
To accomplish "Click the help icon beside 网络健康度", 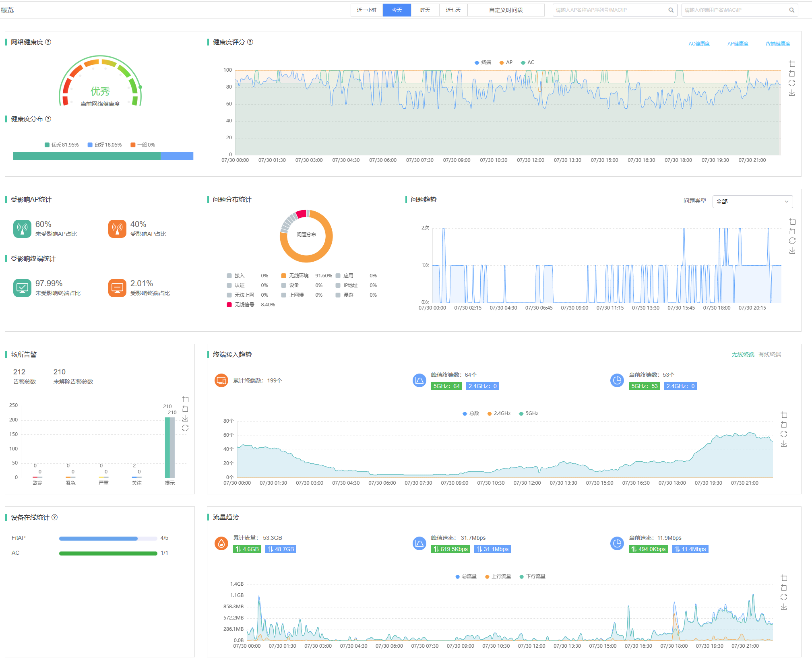I will click(x=48, y=42).
